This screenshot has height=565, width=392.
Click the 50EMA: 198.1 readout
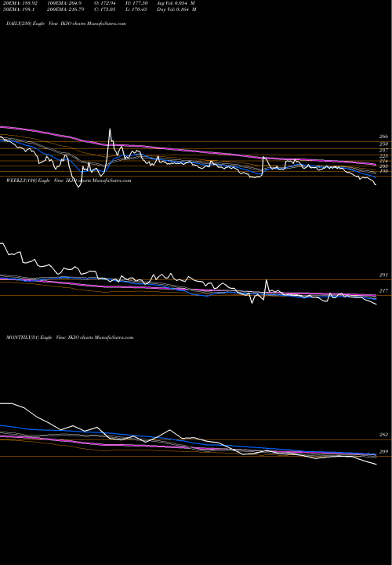[x=19, y=9]
